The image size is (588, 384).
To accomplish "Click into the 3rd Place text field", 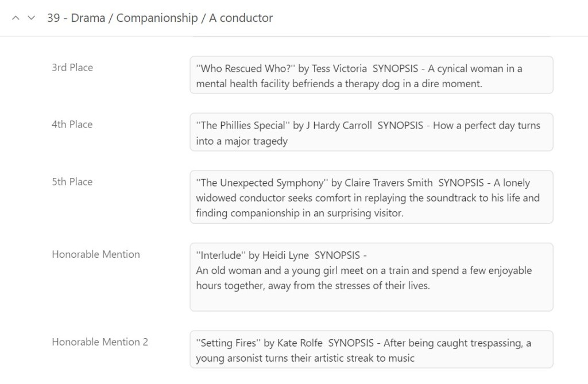I will coord(371,75).
